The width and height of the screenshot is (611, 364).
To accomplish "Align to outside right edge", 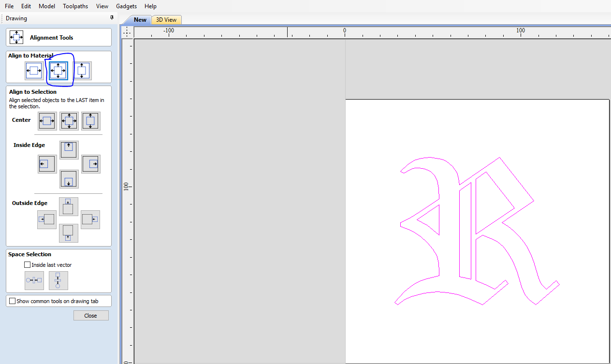I will click(x=90, y=219).
